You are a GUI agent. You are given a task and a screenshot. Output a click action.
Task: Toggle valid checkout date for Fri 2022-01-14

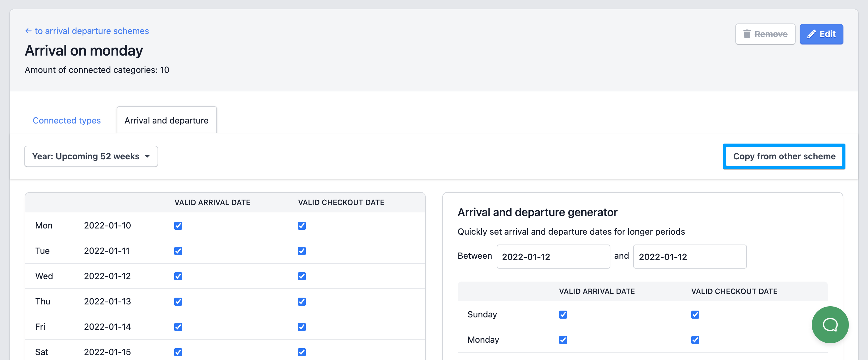click(x=301, y=327)
